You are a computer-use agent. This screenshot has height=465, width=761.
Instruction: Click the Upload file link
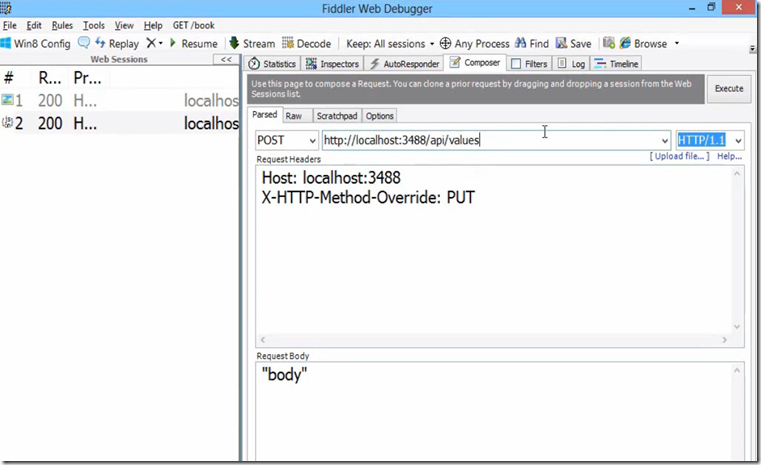[x=679, y=156]
